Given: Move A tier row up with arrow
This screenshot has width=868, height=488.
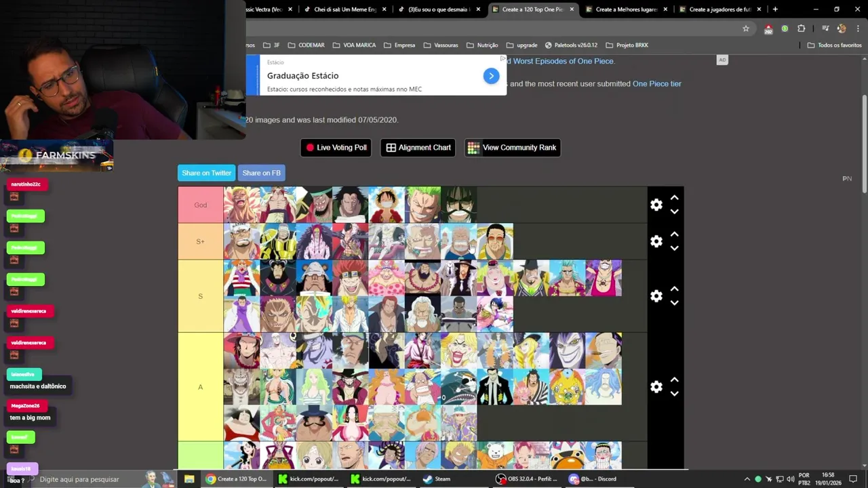Looking at the screenshot, I should tap(674, 380).
